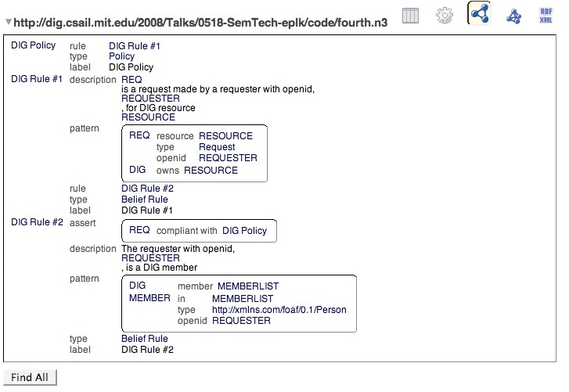Click the foaf Person URL link
569x392 pixels.
279,310
